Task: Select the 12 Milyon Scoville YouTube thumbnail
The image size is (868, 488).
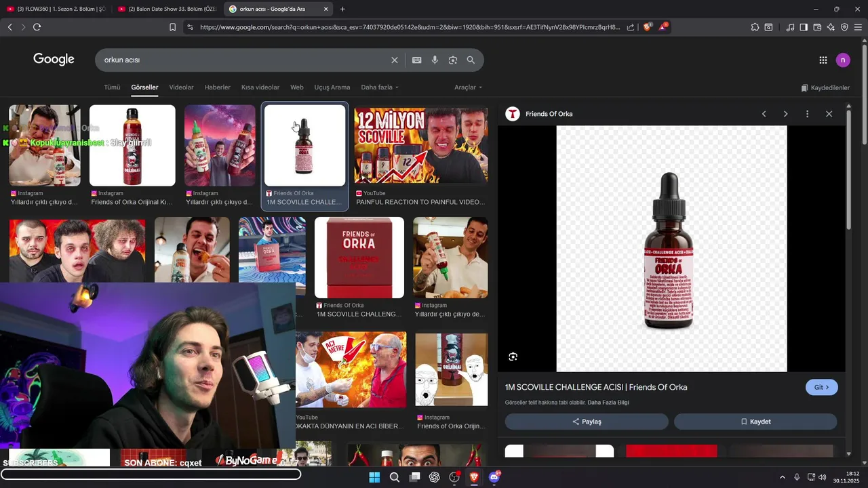Action: pyautogui.click(x=420, y=145)
